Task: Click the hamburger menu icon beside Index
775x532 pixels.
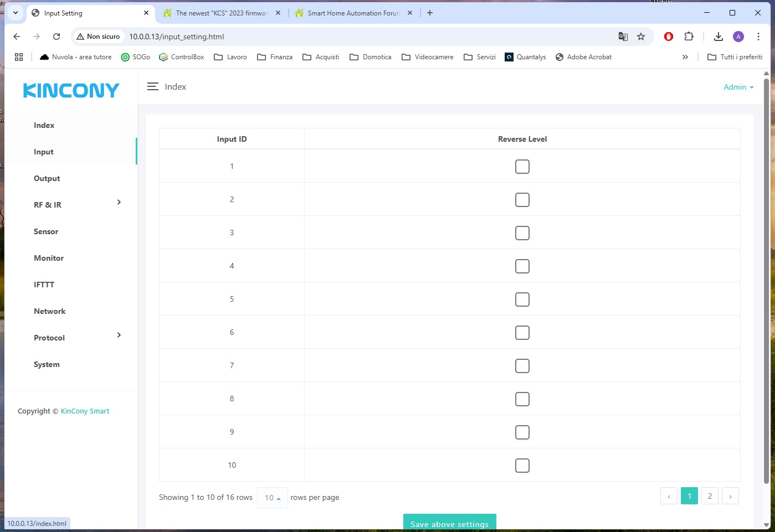Action: point(152,87)
